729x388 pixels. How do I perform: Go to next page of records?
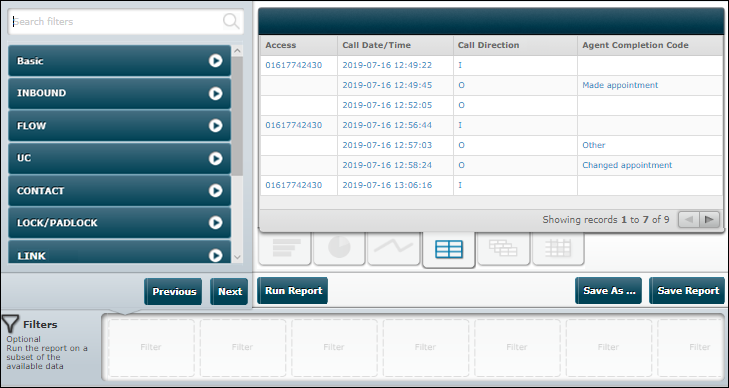coord(709,220)
